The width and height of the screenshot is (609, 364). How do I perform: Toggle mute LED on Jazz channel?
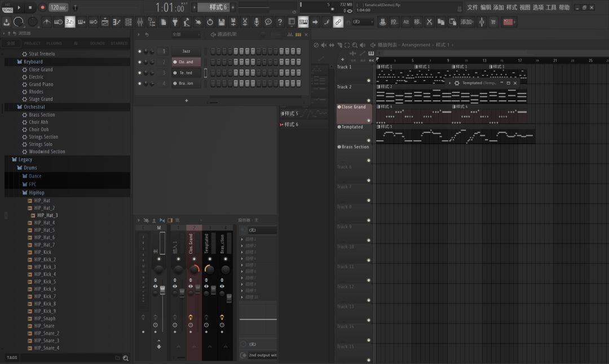[139, 51]
